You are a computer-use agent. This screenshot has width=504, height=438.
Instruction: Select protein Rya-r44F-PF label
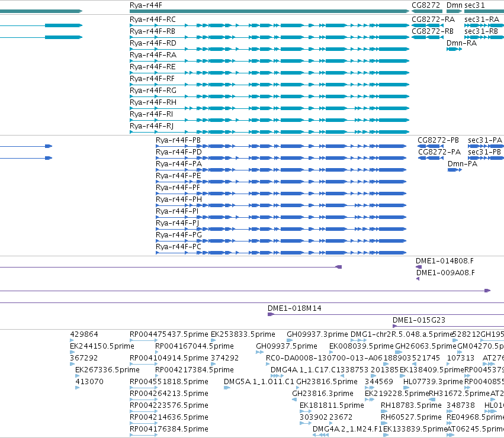pos(178,188)
